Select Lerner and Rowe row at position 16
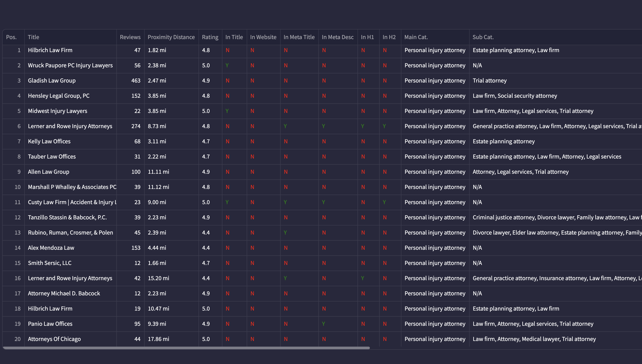The image size is (642, 364). (x=70, y=278)
